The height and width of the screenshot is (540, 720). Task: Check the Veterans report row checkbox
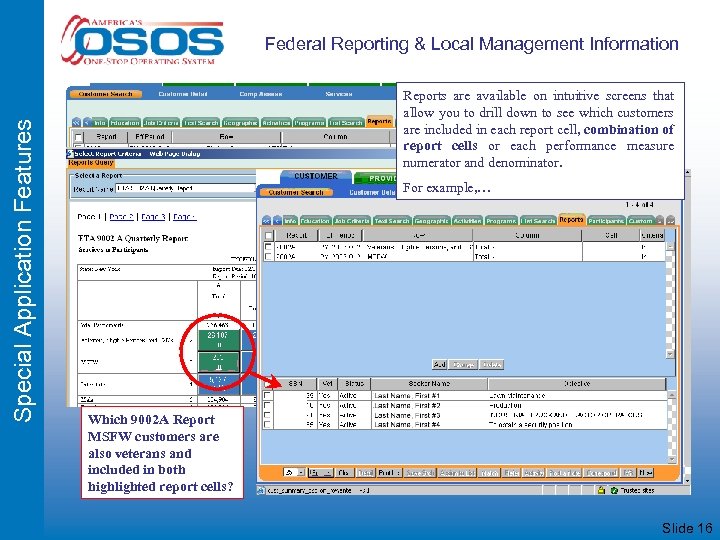pyautogui.click(x=268, y=247)
